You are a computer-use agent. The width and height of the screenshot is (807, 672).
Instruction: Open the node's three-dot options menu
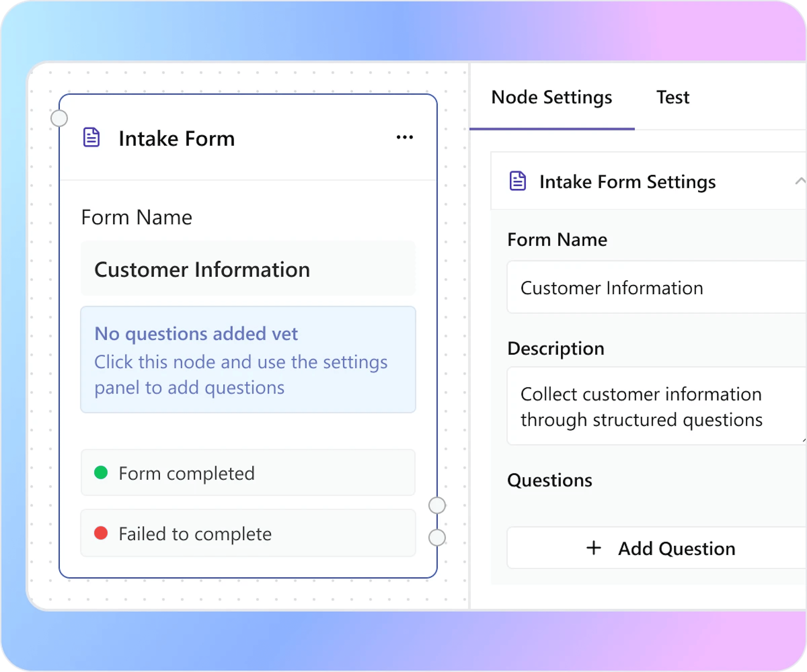tap(405, 137)
